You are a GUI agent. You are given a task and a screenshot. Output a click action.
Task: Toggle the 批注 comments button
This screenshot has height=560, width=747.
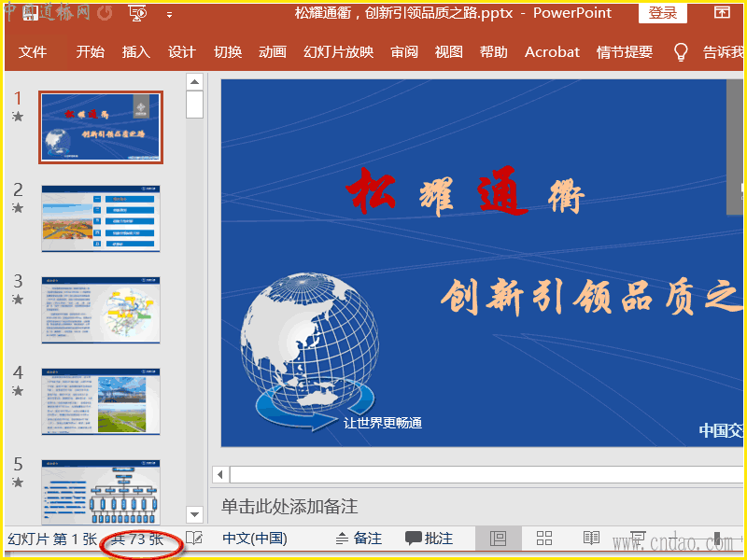point(429,539)
